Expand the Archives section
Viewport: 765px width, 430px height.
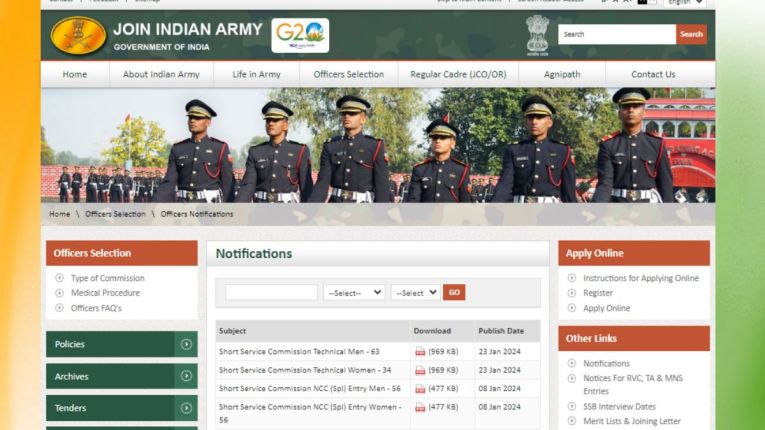(x=122, y=376)
